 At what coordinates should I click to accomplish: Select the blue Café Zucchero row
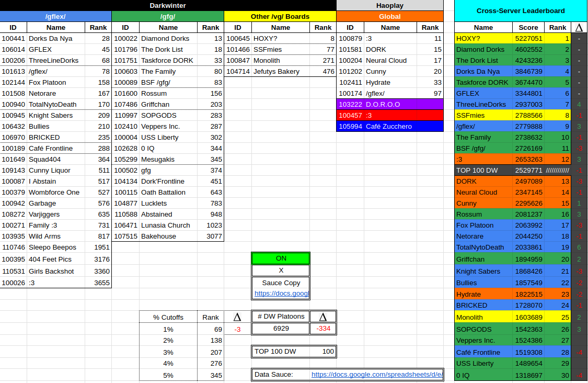pos(390,126)
